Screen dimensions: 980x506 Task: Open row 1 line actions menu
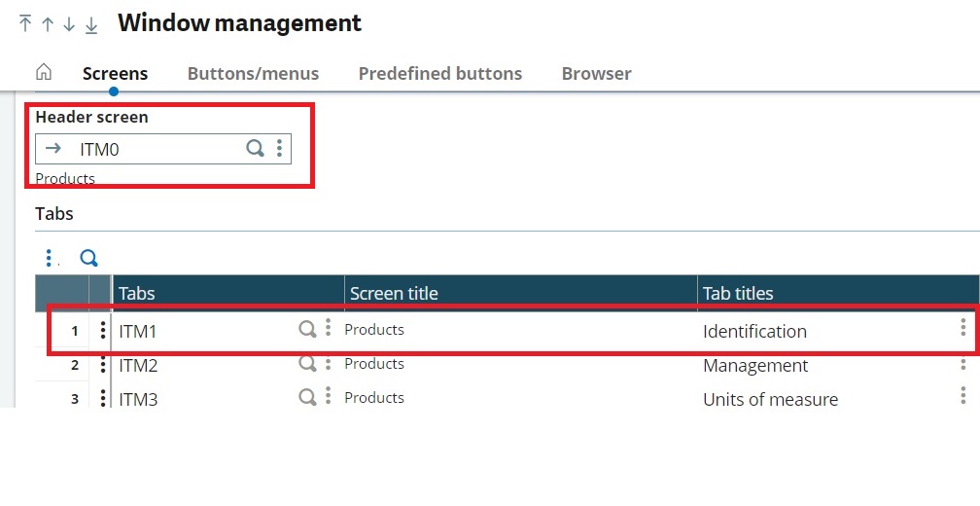(x=102, y=331)
